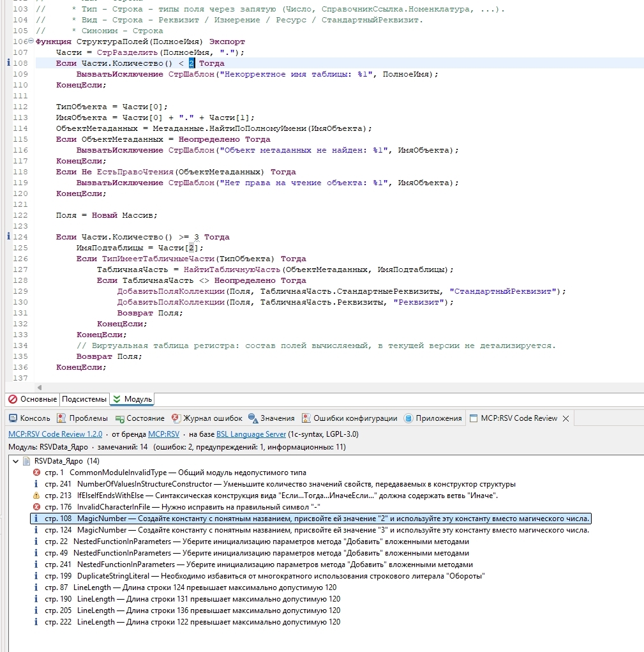This screenshot has width=644, height=652.
Task: Click Метаданные.НайтиПоПолномуИмени on line 114
Action: point(230,128)
